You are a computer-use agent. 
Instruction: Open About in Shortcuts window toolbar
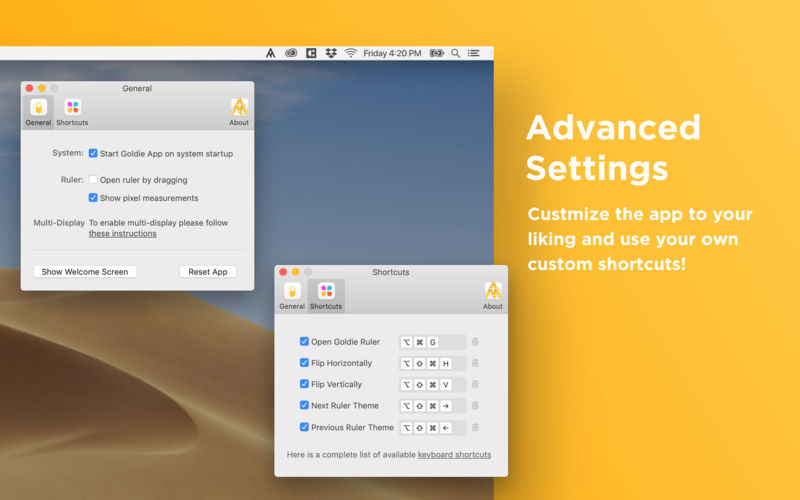click(x=492, y=296)
